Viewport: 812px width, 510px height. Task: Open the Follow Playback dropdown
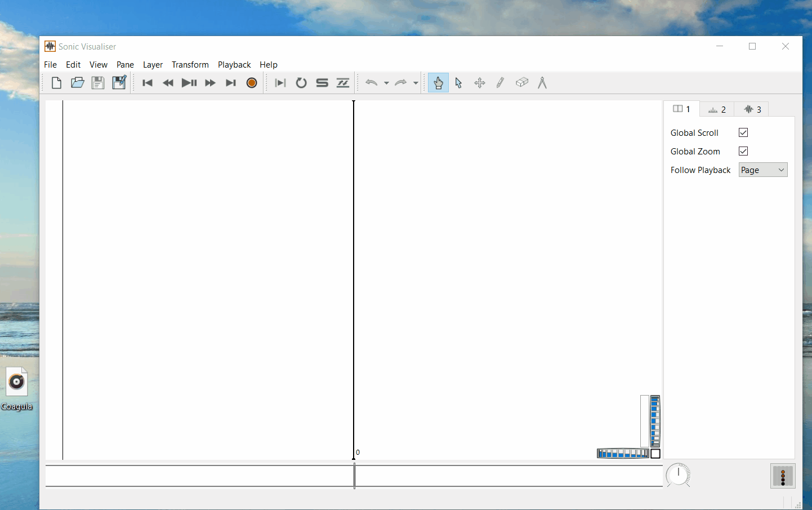click(763, 170)
